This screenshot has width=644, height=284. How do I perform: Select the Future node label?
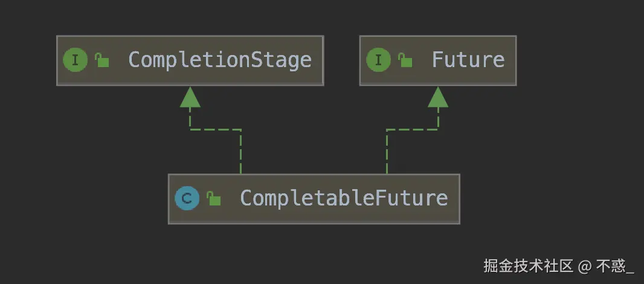tap(468, 60)
